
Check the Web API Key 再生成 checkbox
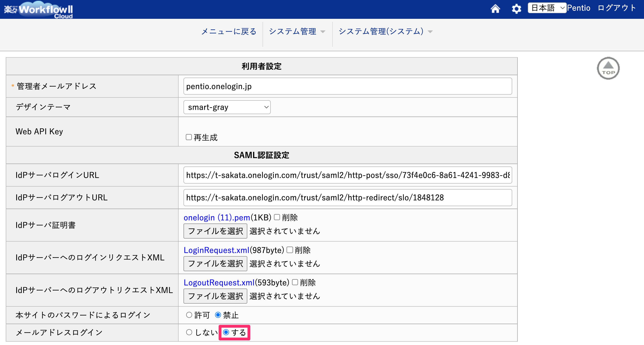pyautogui.click(x=189, y=137)
